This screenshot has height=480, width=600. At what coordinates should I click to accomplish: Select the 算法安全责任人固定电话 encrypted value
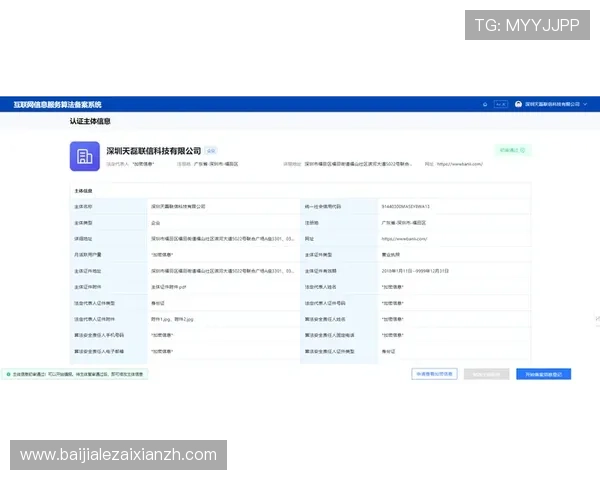click(x=393, y=335)
